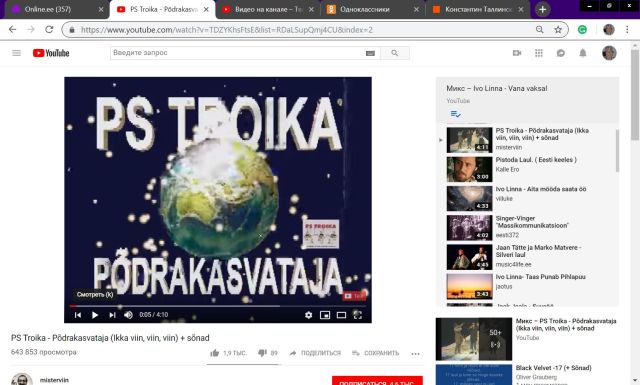
Task: Open video settings gear icon
Action: [309, 315]
